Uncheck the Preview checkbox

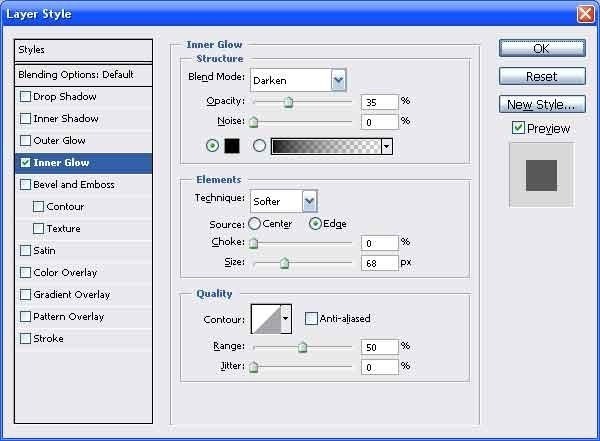(518, 127)
